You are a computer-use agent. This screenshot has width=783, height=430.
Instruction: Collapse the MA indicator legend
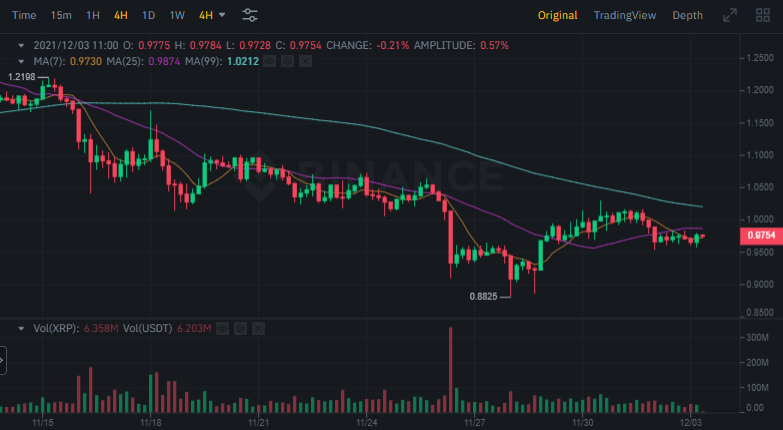point(23,61)
